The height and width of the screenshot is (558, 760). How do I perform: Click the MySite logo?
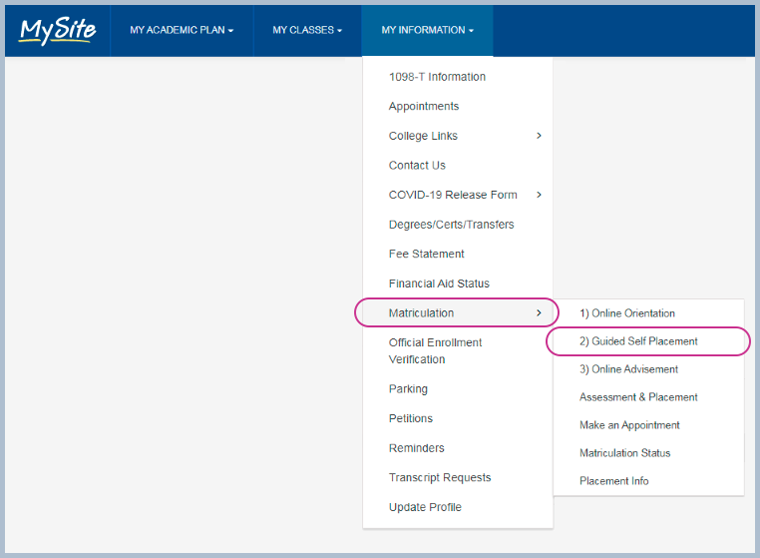pos(57,31)
